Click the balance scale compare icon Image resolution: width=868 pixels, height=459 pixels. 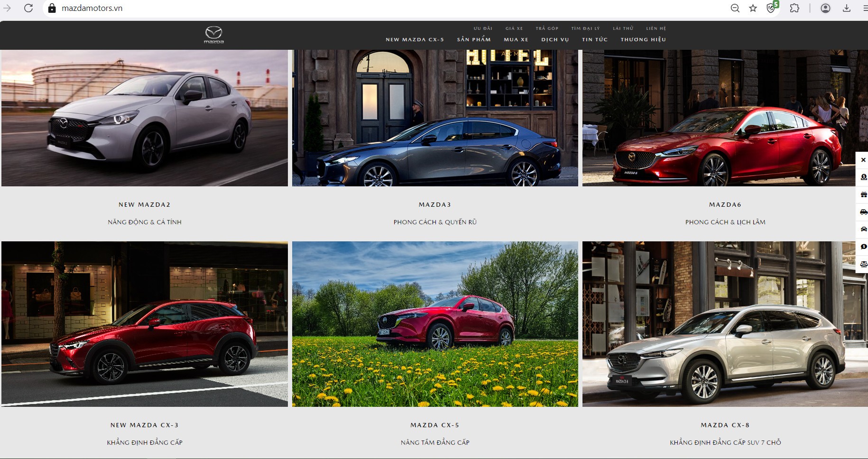pos(863,264)
